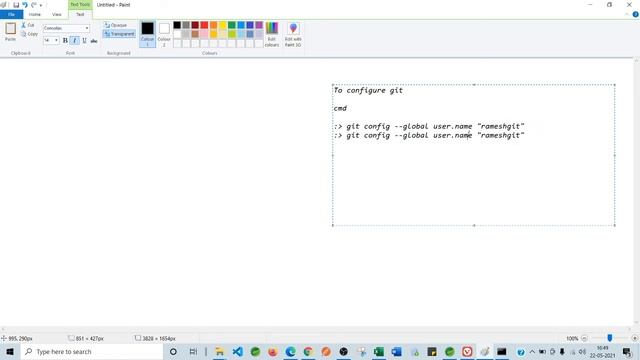Image resolution: width=640 pixels, height=360 pixels.
Task: Pick the yellow colour swatch
Action: pyautogui.click(x=222, y=25)
